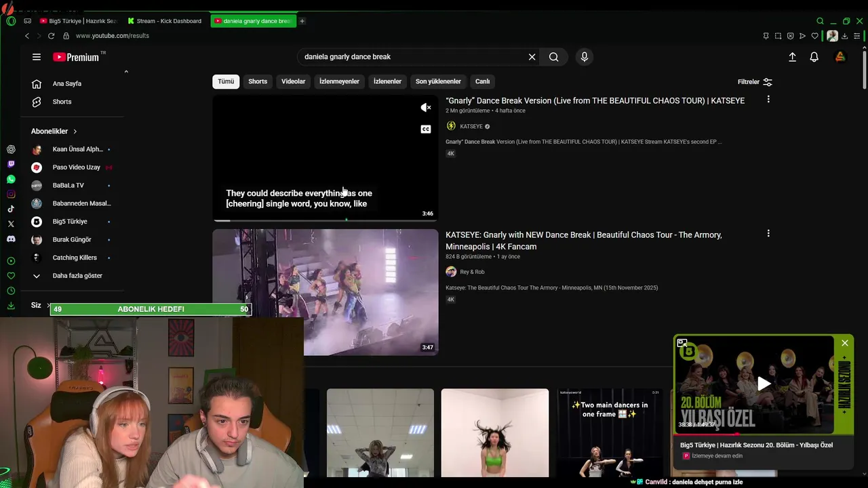Switch to Stream - Kick Dashboard tab
The image size is (868, 488).
pos(165,21)
